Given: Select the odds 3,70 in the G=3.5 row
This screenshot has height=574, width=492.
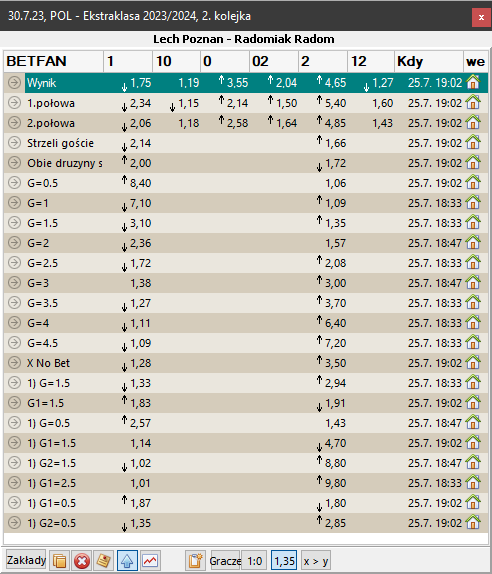Looking at the screenshot, I should coord(335,303).
